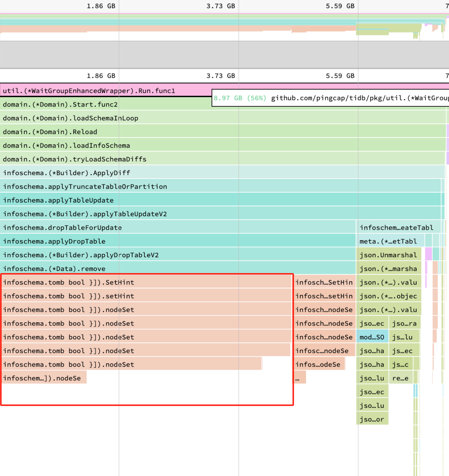This screenshot has height=476, width=449.
Task: Click the domain.(*Domain).loadSchemaInLoop frame
Action: [70, 118]
